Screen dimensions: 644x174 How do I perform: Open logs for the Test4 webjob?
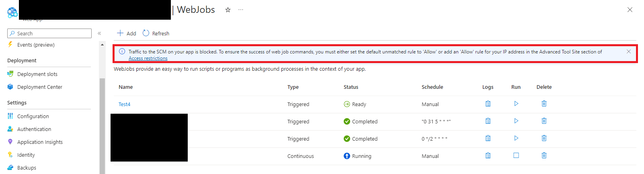[x=488, y=104]
